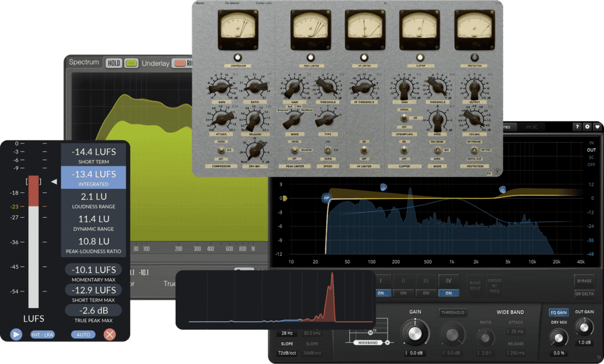Click the Output knob in Protection section
604x364 pixels.
(x=474, y=88)
